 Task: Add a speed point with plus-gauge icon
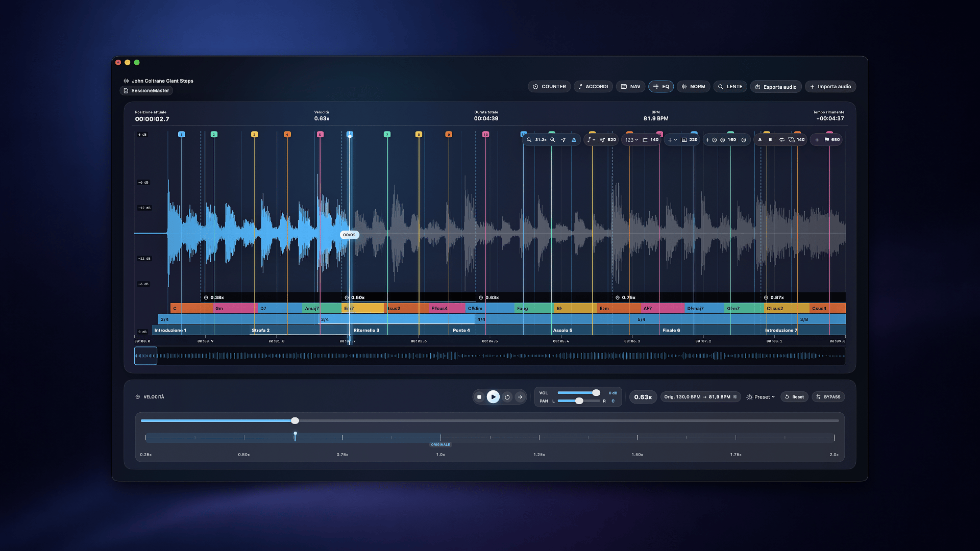click(x=711, y=140)
